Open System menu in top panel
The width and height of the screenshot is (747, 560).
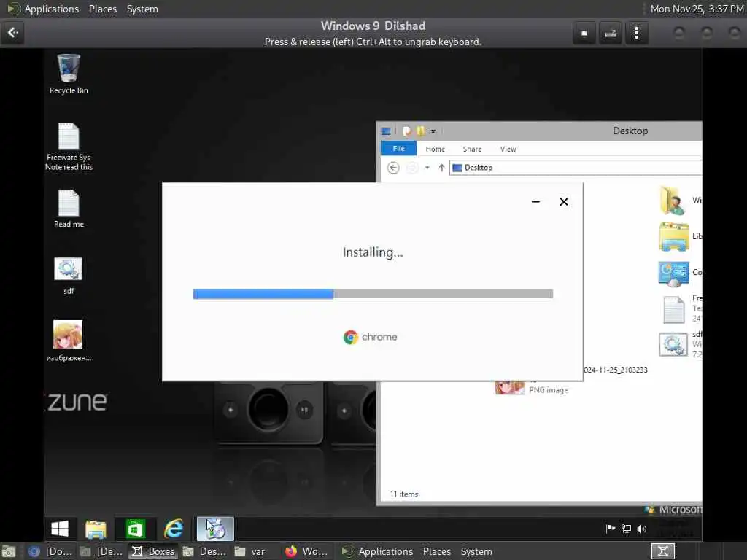click(x=142, y=9)
